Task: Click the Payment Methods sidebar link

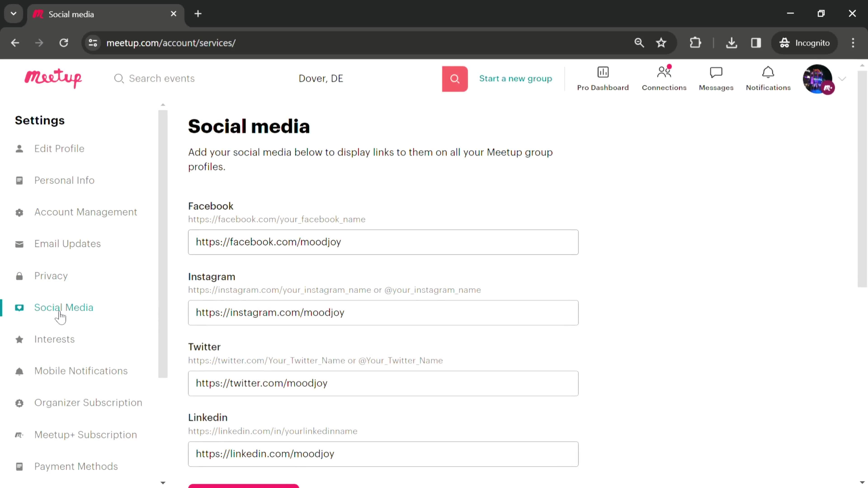Action: coord(76,466)
